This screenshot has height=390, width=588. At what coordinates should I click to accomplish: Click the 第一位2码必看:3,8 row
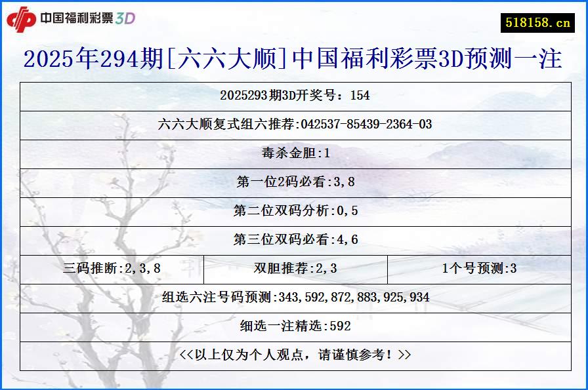click(294, 184)
